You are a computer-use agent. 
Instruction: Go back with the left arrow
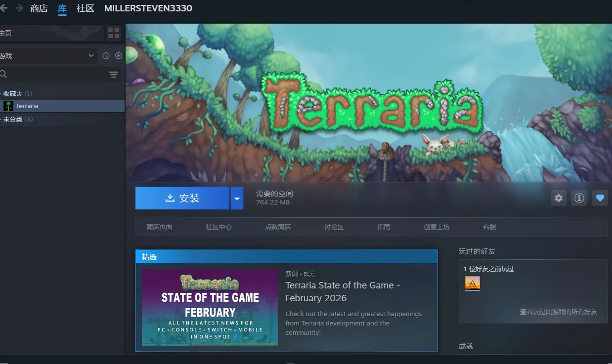click(3, 8)
